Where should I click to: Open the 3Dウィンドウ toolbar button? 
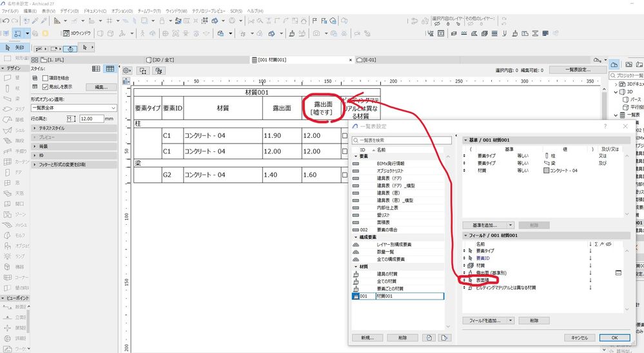(77, 33)
